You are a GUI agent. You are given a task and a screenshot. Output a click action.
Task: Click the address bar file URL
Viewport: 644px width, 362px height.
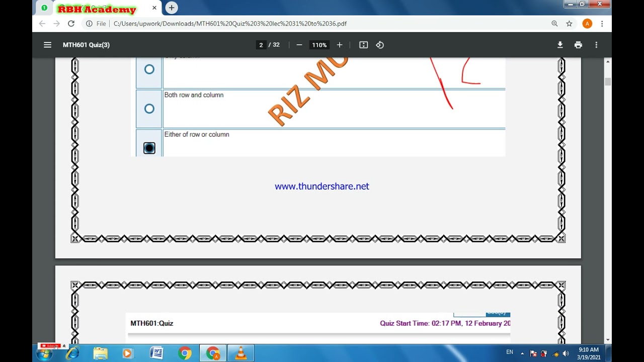pyautogui.click(x=230, y=24)
